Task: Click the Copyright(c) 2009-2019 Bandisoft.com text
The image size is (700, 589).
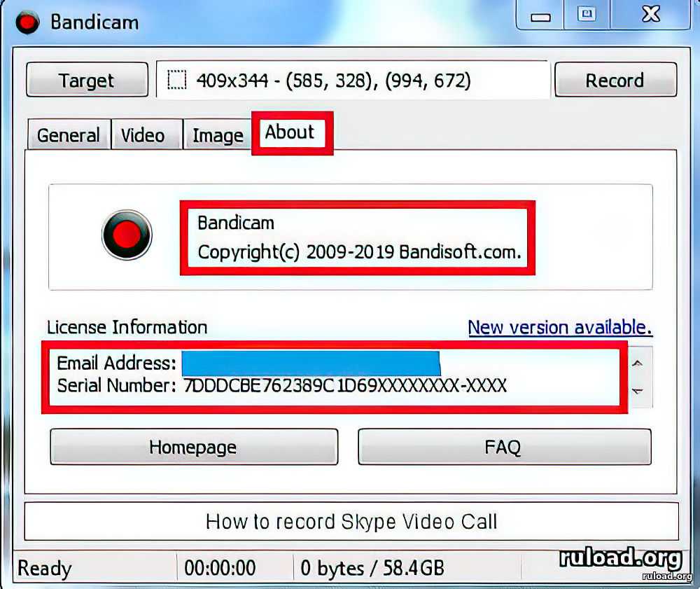Action: (359, 252)
